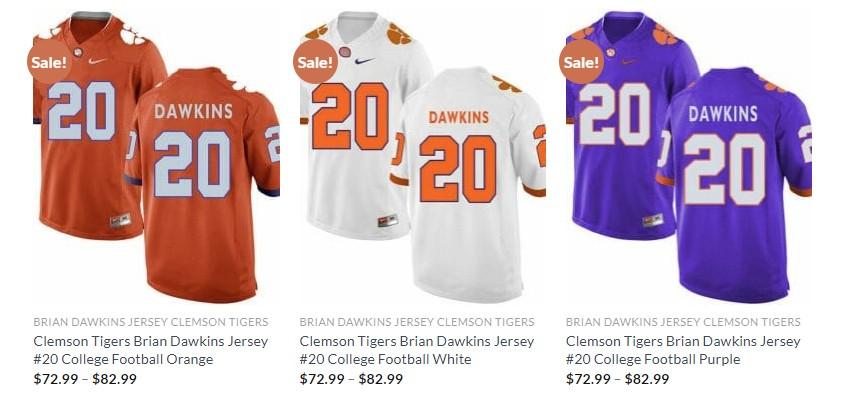Click category label above white jersey title
Viewport: 842px width, 404px height.
pos(417,322)
